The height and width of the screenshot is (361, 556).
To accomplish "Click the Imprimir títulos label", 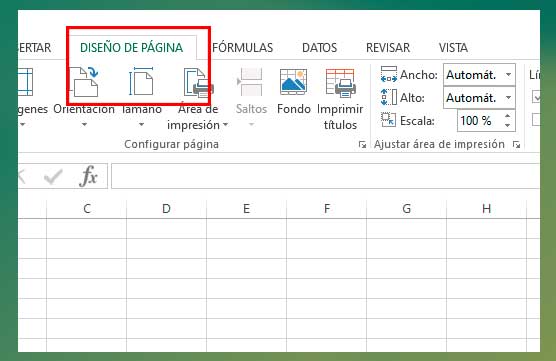I will (x=340, y=117).
